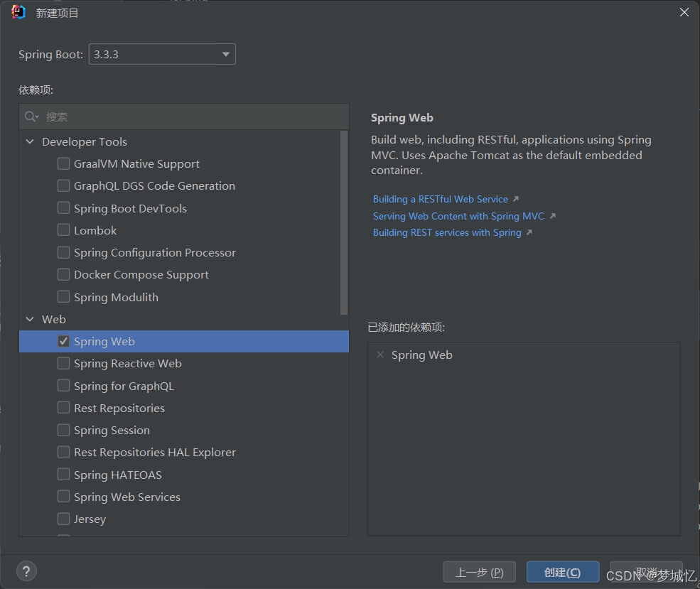Enable Spring Boot DevTools checkbox

tap(63, 208)
